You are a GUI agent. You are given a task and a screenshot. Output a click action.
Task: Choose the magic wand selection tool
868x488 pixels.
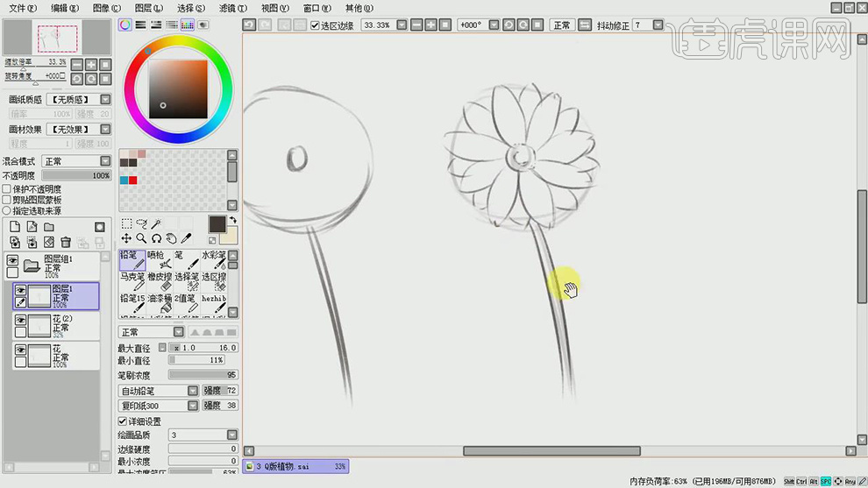156,224
